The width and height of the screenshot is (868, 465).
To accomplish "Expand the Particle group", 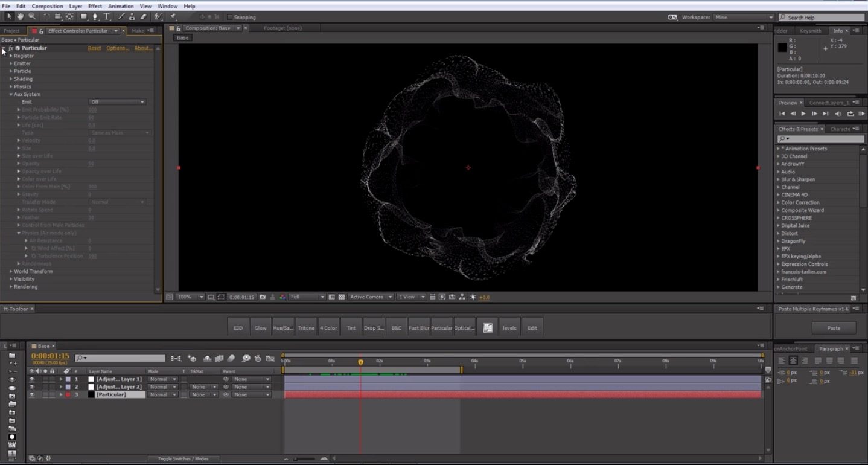I will (x=11, y=71).
